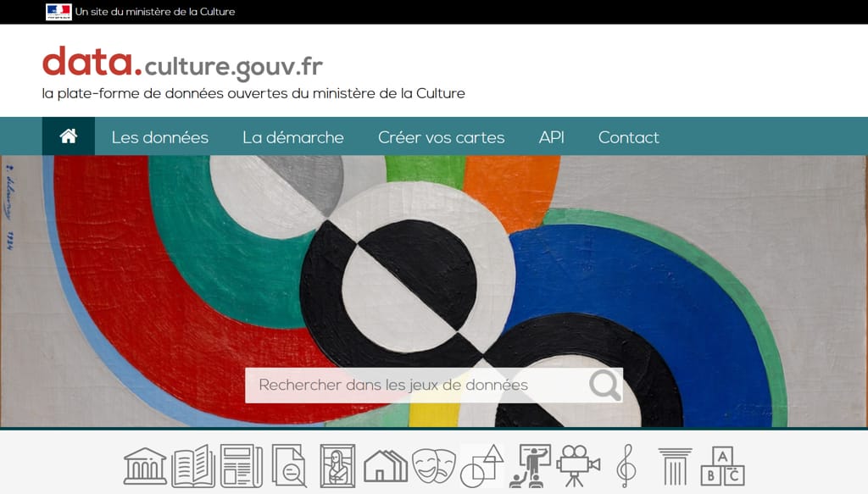868x494 pixels.
Task: Open the newspaper category icon
Action: click(x=242, y=466)
